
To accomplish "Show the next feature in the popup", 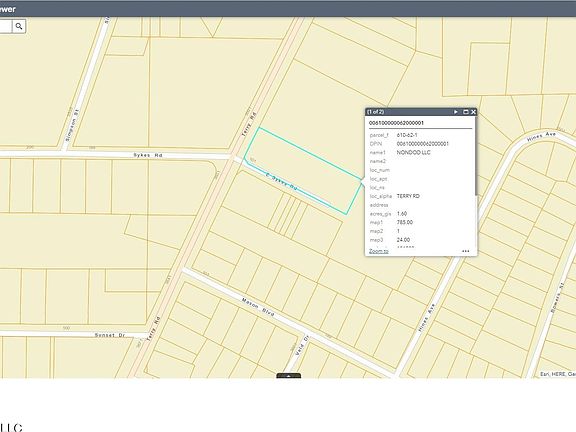I will point(456,112).
